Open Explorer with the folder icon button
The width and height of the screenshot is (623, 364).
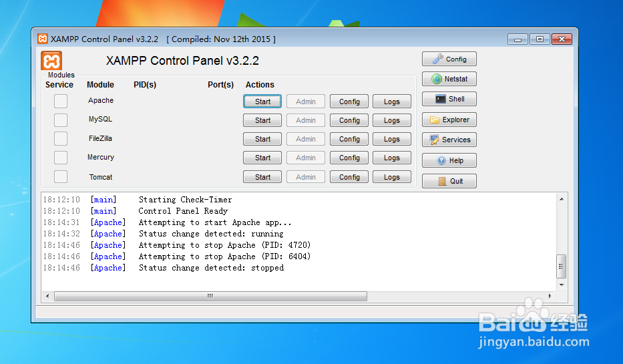449,120
